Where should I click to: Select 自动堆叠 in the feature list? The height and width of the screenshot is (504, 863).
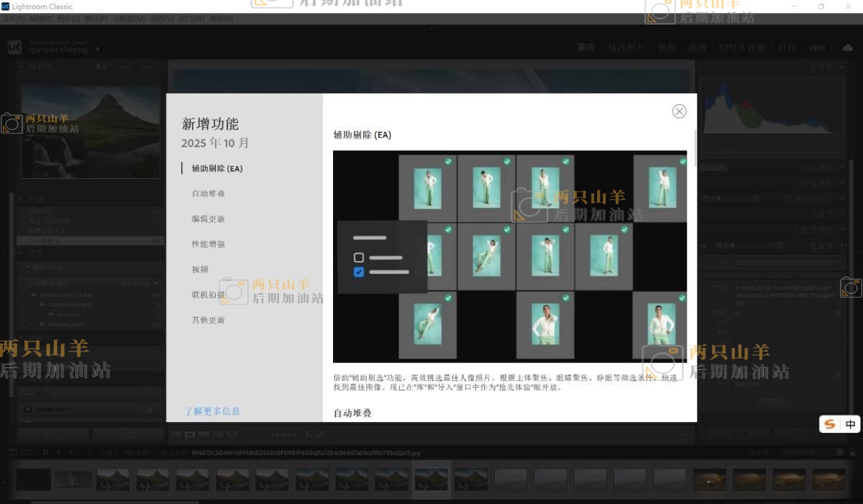[208, 194]
